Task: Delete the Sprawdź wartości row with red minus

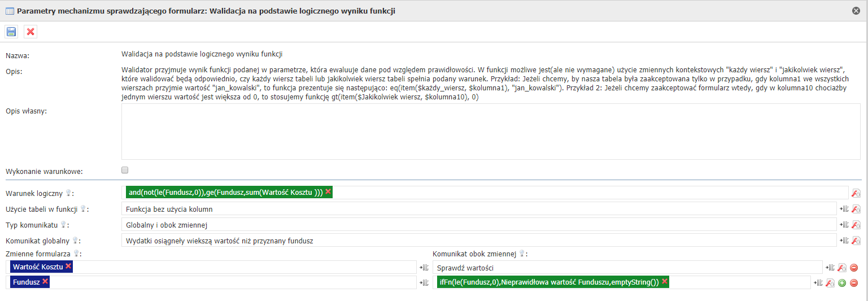Action: pos(854,268)
